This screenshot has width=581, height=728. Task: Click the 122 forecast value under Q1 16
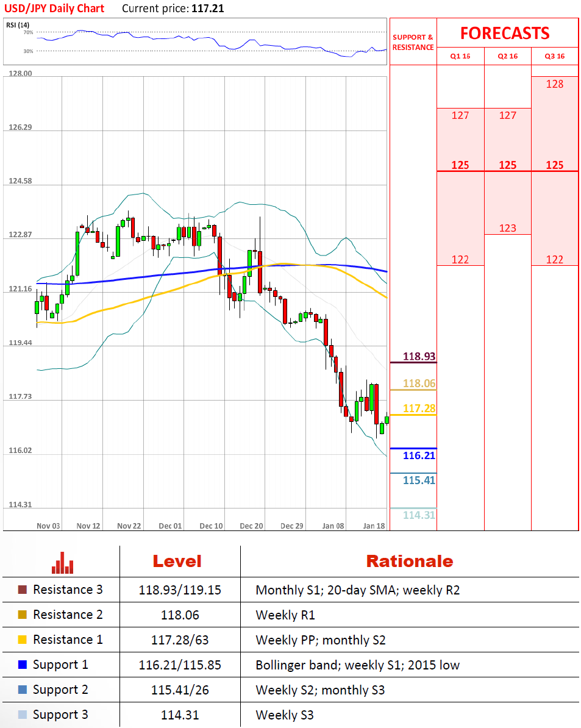click(460, 260)
